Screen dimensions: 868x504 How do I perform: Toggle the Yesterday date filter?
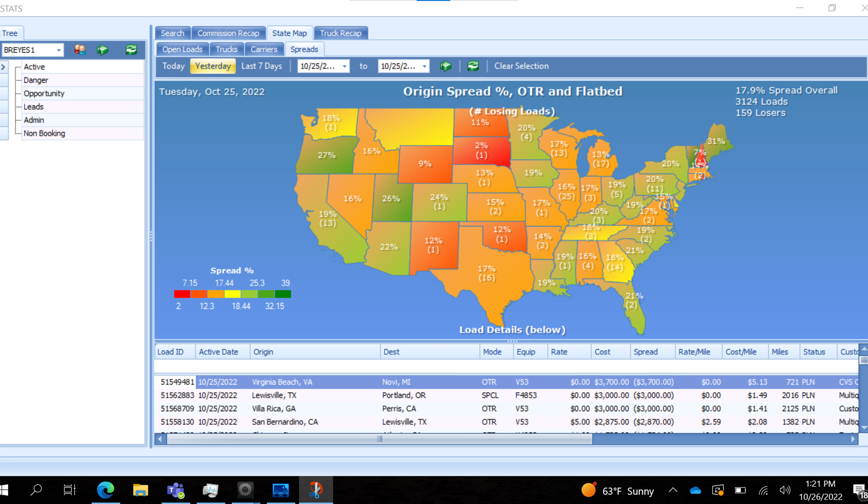point(213,66)
